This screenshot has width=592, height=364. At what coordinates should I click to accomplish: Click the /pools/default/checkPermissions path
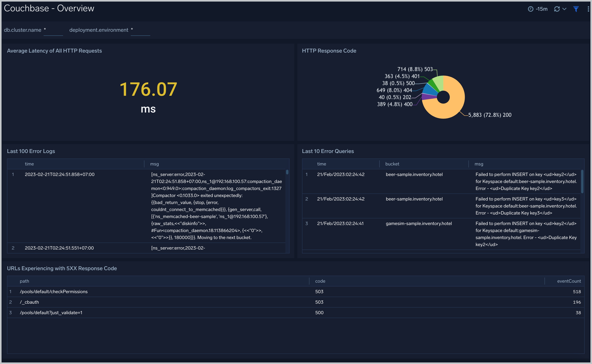tap(54, 292)
